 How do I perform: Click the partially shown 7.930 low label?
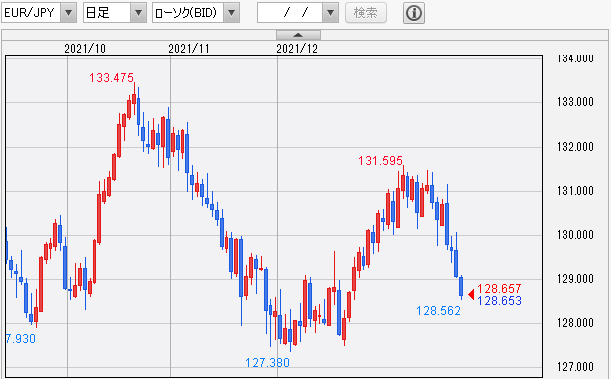[x=21, y=338]
